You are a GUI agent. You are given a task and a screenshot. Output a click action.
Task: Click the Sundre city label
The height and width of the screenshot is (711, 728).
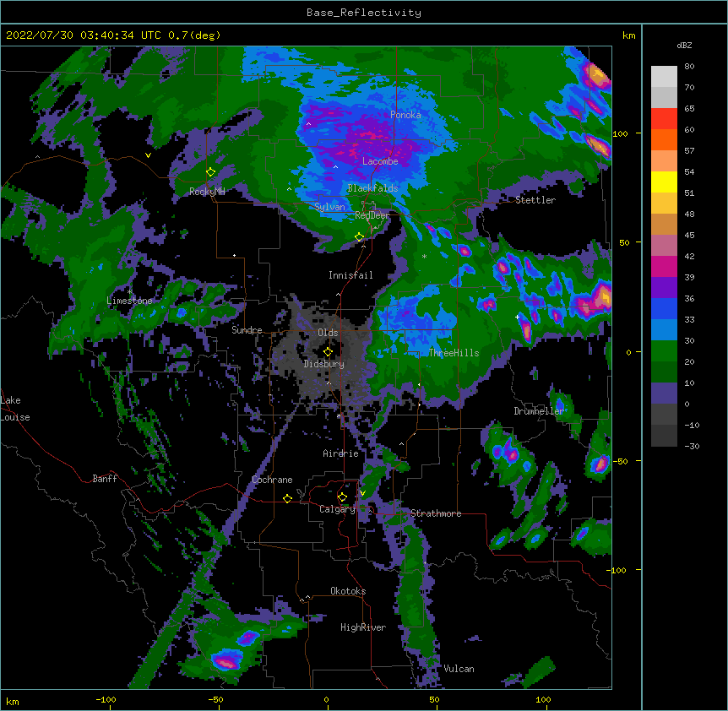[247, 330]
